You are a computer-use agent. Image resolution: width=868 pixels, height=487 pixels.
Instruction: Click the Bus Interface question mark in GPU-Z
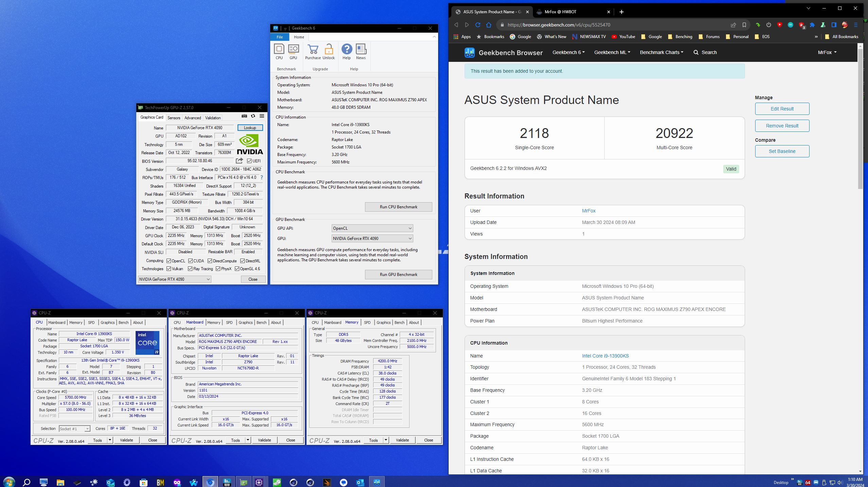pyautogui.click(x=261, y=177)
